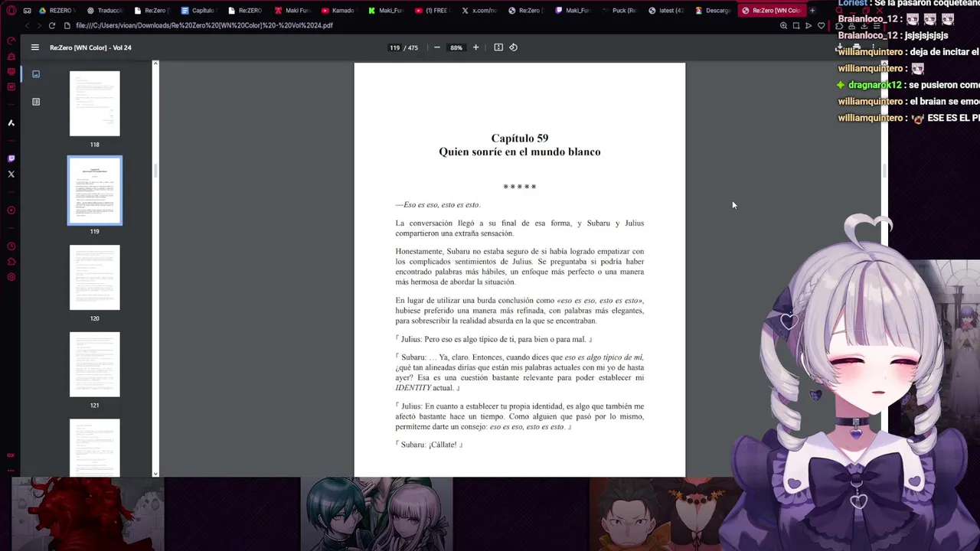Jump to page 121 thumbnail
Screen dimensions: 980x551
click(x=95, y=364)
